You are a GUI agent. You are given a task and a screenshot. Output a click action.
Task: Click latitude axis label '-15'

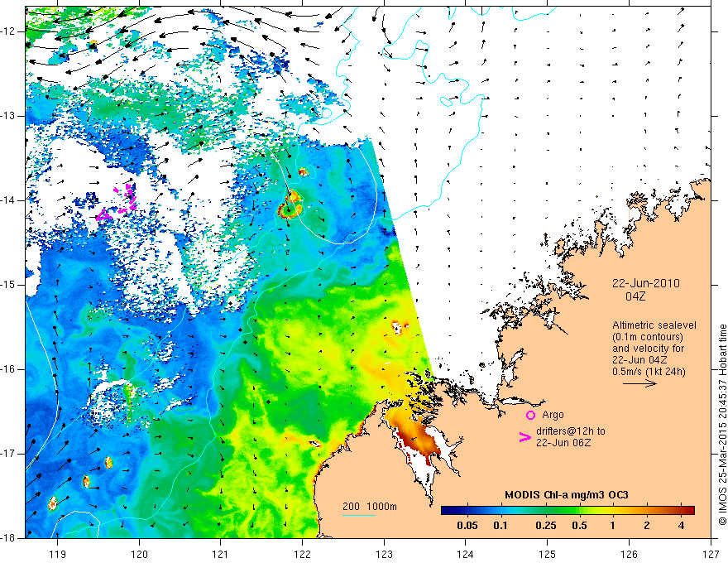pos(9,285)
